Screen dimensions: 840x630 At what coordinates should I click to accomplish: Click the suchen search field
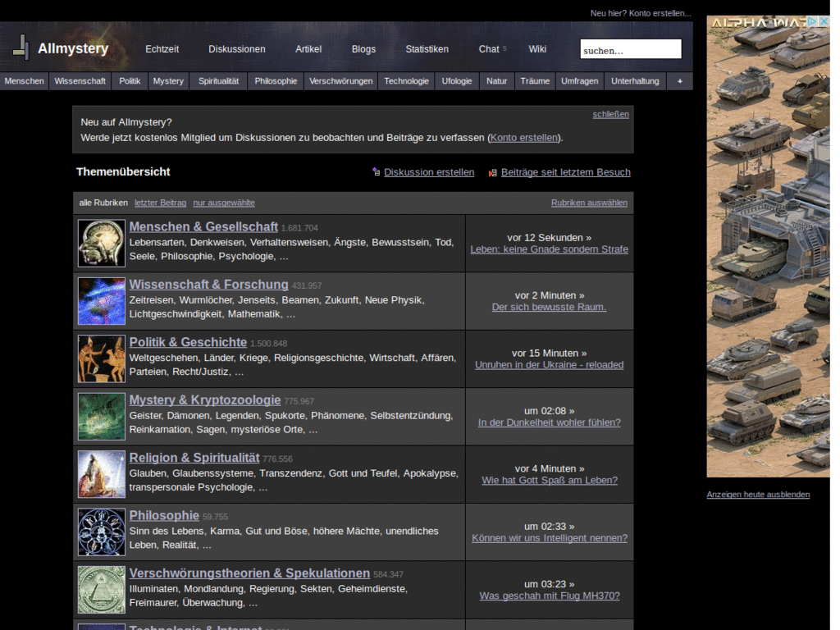pos(630,50)
